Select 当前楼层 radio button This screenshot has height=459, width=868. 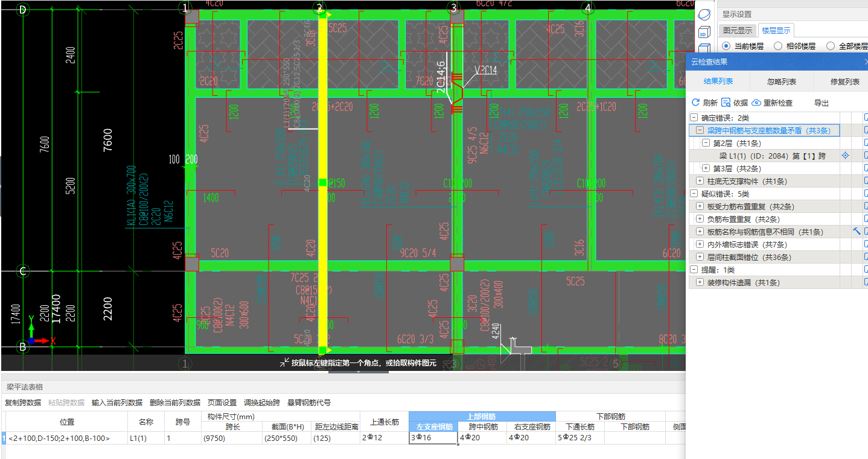[x=726, y=46]
